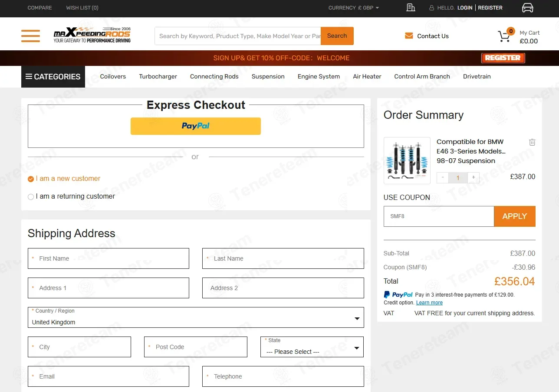Open the Control Arm Branch category

(x=422, y=76)
